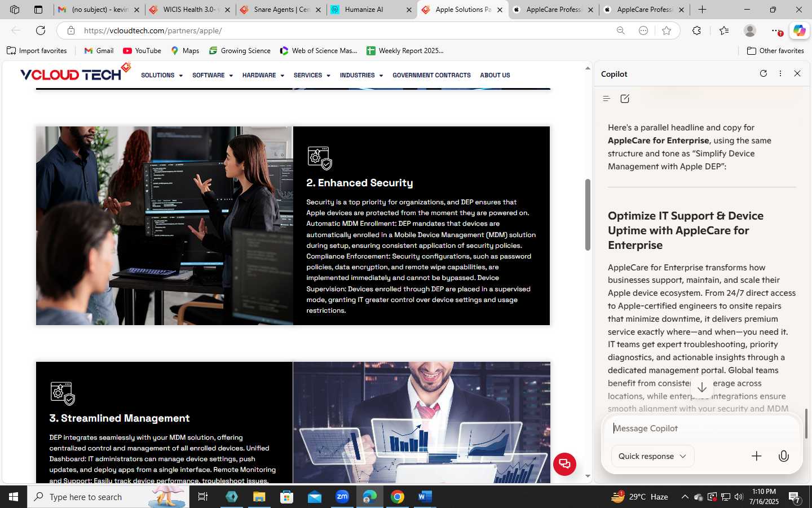Refresh the Copilot panel
Image resolution: width=812 pixels, height=508 pixels.
point(764,73)
